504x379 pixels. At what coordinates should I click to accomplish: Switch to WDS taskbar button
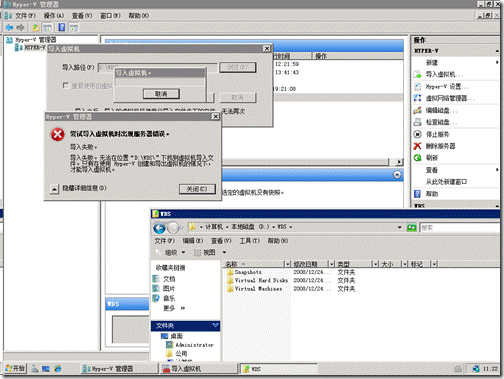[278, 369]
